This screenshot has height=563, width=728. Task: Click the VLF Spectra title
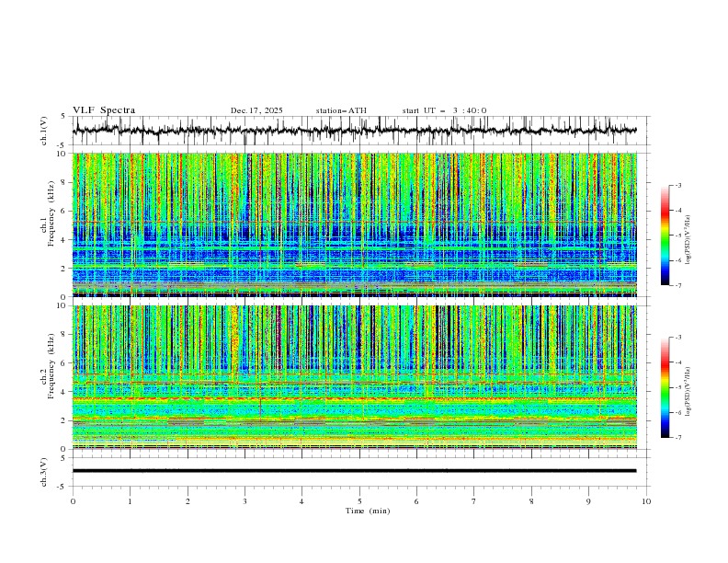click(104, 110)
